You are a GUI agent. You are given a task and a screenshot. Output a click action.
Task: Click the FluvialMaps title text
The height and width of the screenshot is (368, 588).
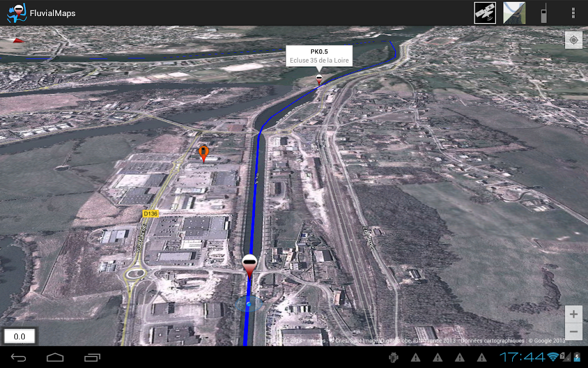(x=52, y=13)
